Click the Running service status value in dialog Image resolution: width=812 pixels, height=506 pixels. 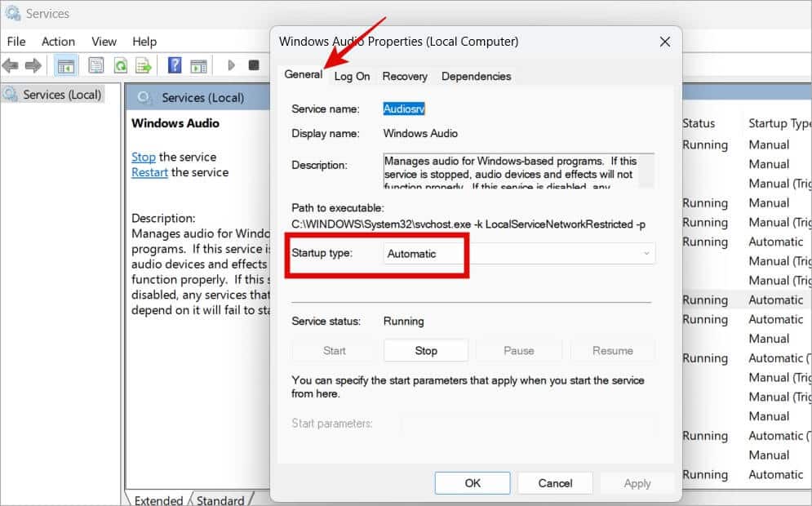[403, 321]
